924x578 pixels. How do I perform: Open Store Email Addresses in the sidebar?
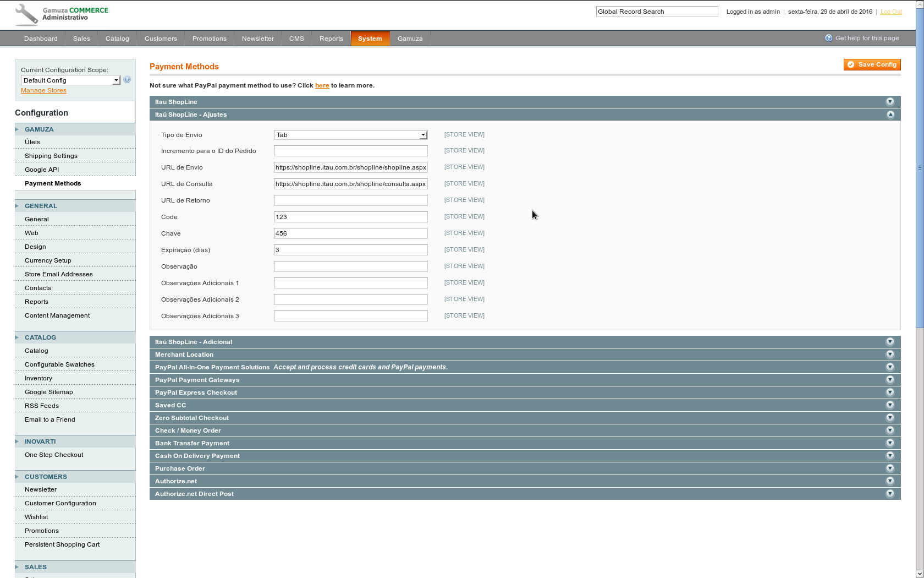click(59, 274)
